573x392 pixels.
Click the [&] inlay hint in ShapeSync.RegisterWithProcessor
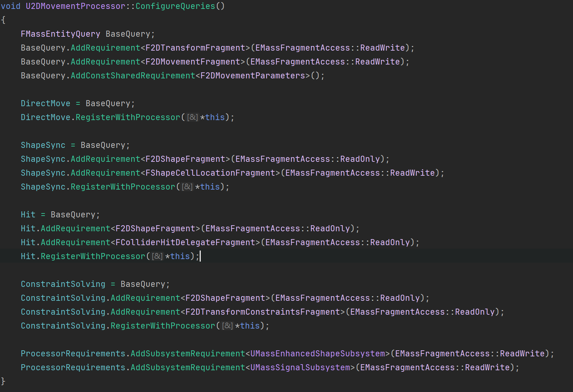187,187
